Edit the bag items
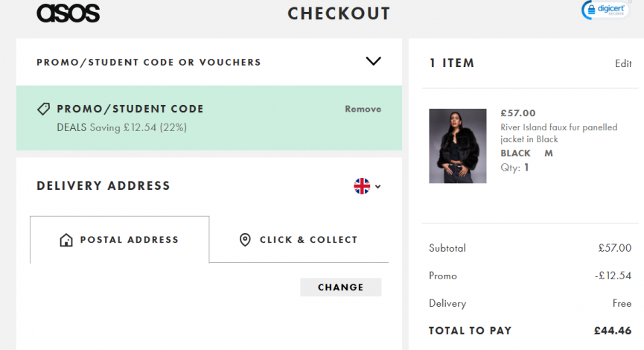This screenshot has height=350, width=644. coord(623,63)
